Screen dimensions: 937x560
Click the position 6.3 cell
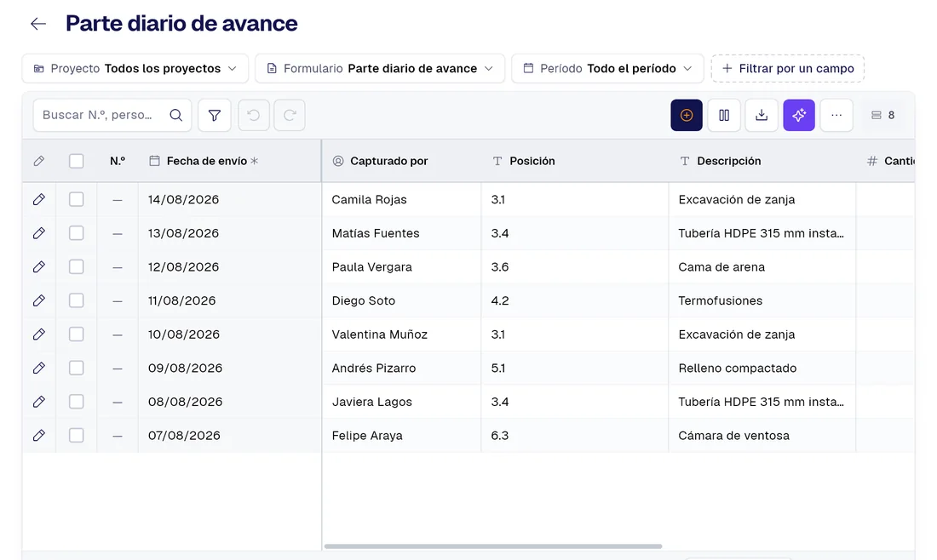click(x=575, y=436)
